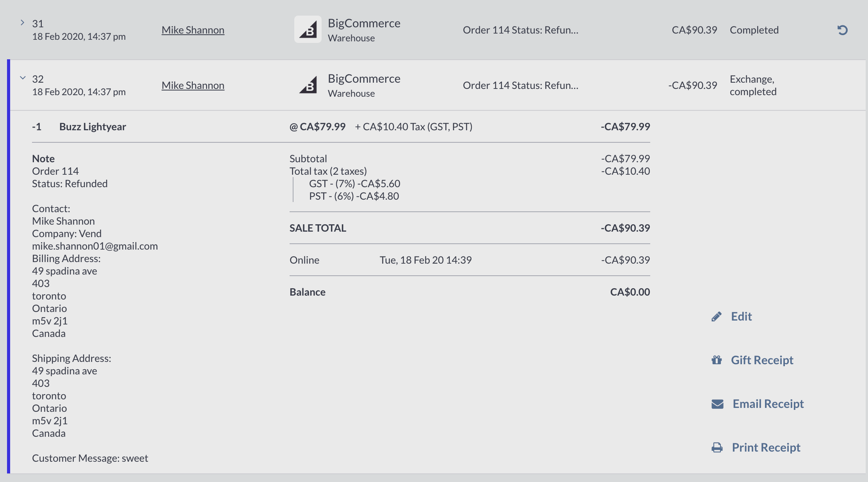Image resolution: width=868 pixels, height=482 pixels.
Task: Send Email Receipt for sale 32
Action: coord(768,404)
